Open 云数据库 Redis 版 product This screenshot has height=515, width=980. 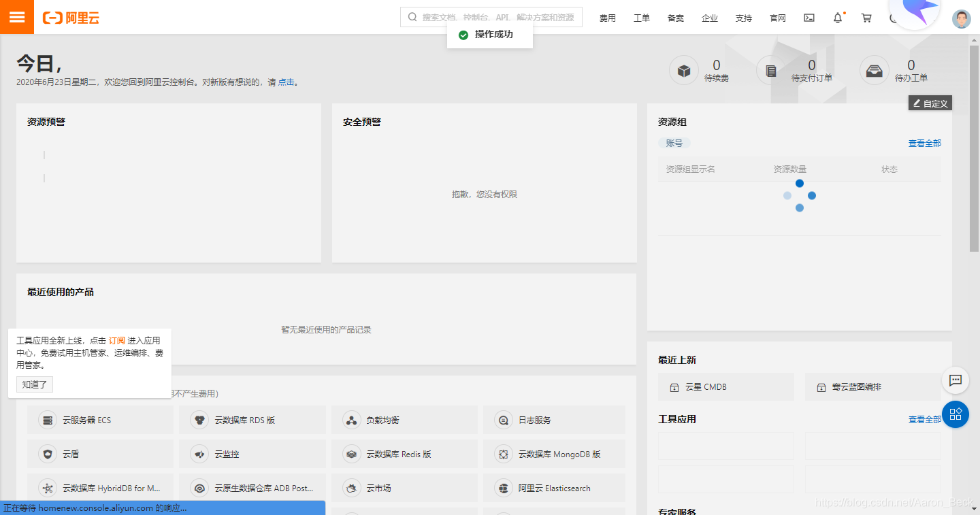tap(404, 454)
